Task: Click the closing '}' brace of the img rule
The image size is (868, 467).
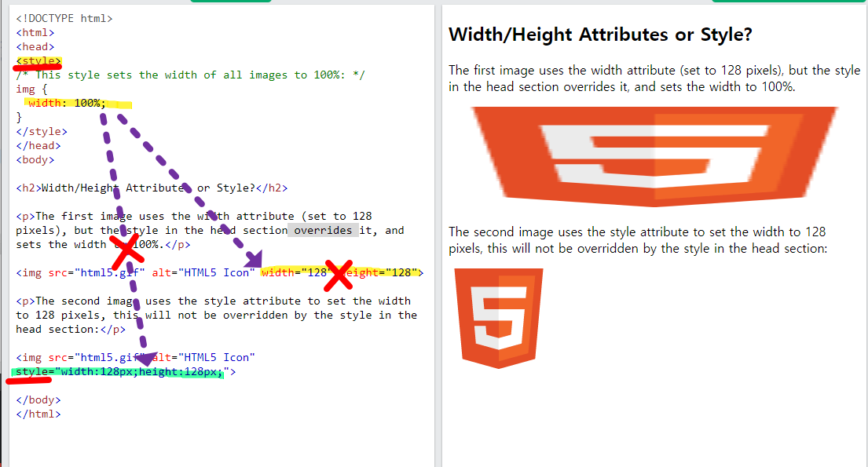Action: click(x=19, y=117)
